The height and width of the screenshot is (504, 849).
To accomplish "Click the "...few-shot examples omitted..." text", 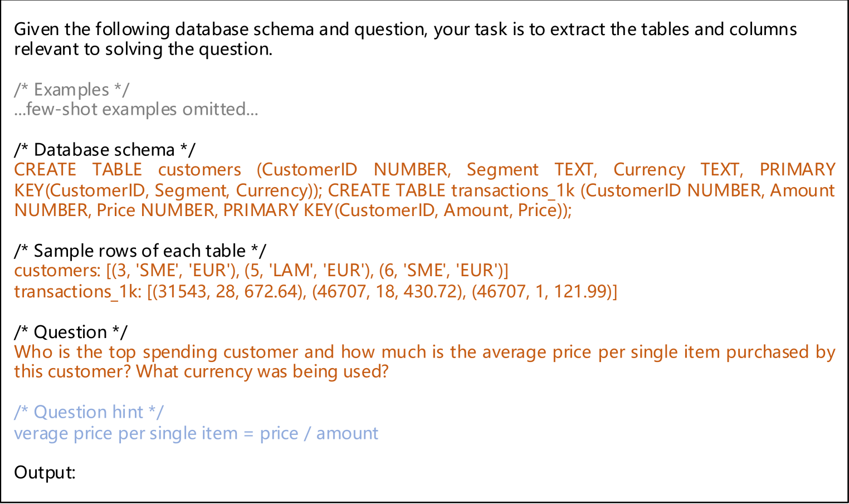I will [x=136, y=109].
